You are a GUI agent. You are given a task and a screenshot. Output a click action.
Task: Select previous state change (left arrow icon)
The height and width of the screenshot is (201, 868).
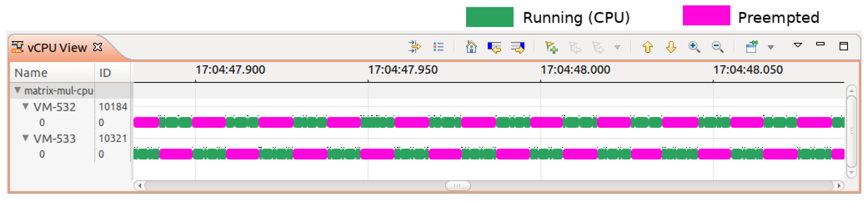click(494, 47)
